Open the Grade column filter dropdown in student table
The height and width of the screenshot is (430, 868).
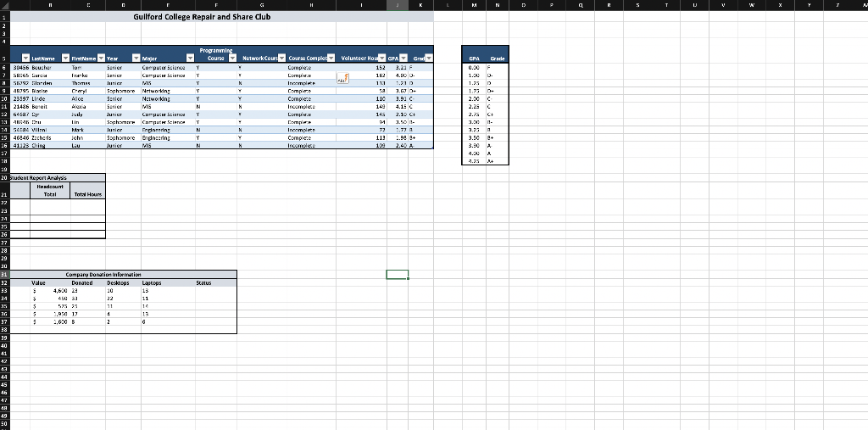[428, 59]
